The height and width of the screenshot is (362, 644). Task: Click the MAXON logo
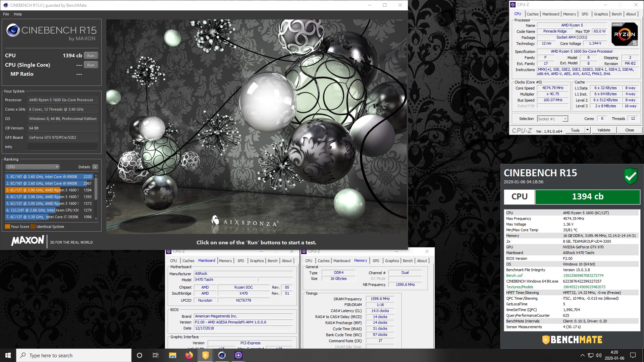point(28,241)
